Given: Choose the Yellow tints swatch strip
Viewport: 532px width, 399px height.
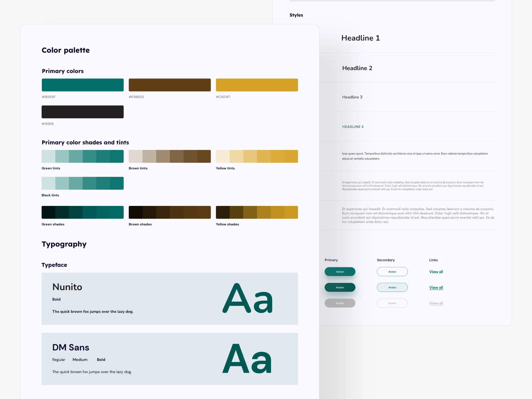Looking at the screenshot, I should click(x=257, y=156).
